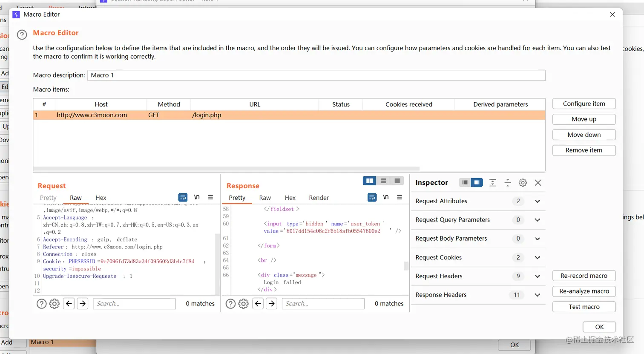The height and width of the screenshot is (354, 644).
Task: Close the Inspector panel
Action: pos(538,183)
